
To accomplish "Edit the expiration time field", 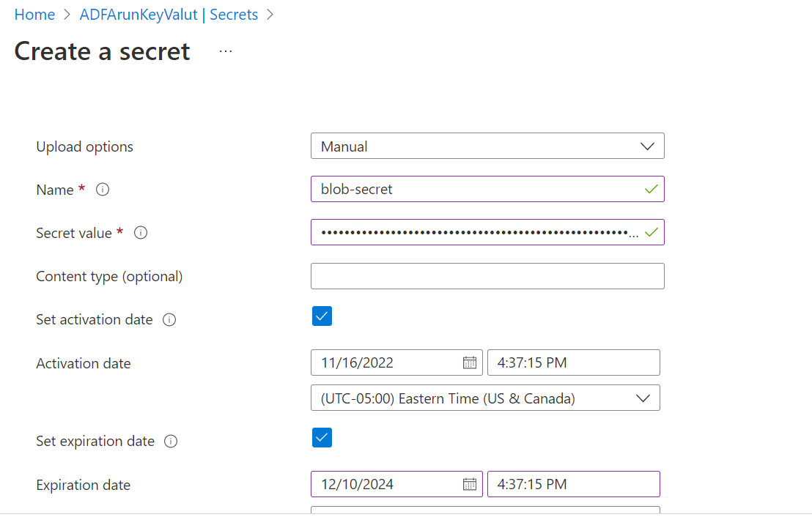I will coord(573,484).
